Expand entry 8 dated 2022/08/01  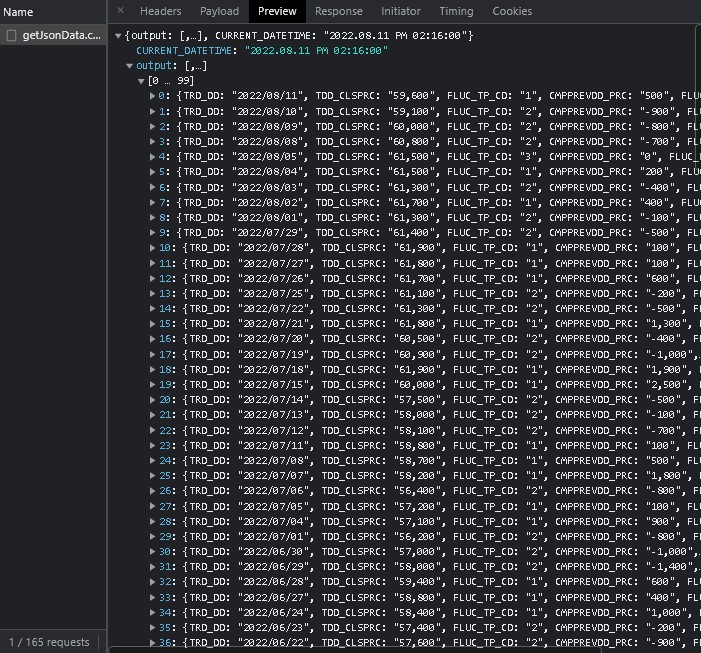[x=152, y=217]
